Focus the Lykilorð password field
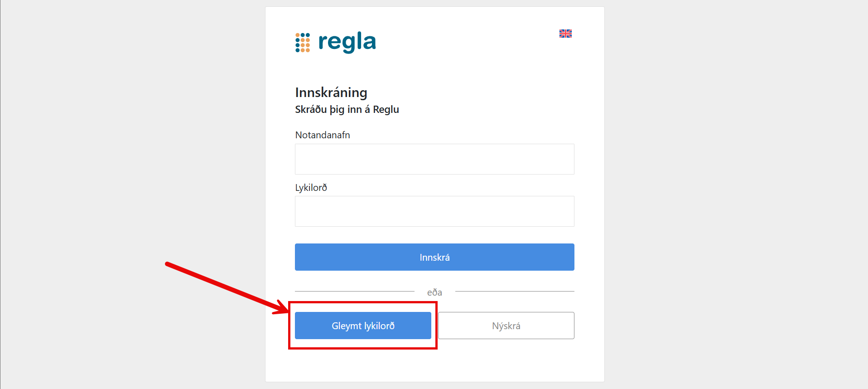The height and width of the screenshot is (389, 868). pos(434,211)
